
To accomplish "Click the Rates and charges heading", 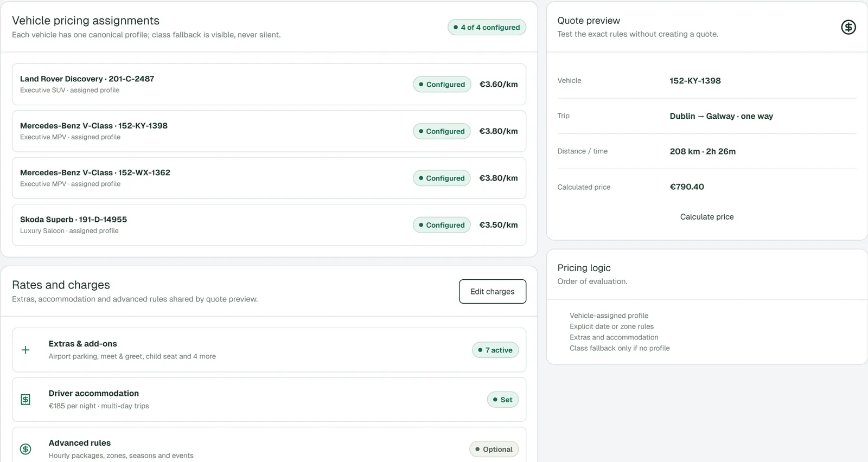I will pyautogui.click(x=61, y=285).
